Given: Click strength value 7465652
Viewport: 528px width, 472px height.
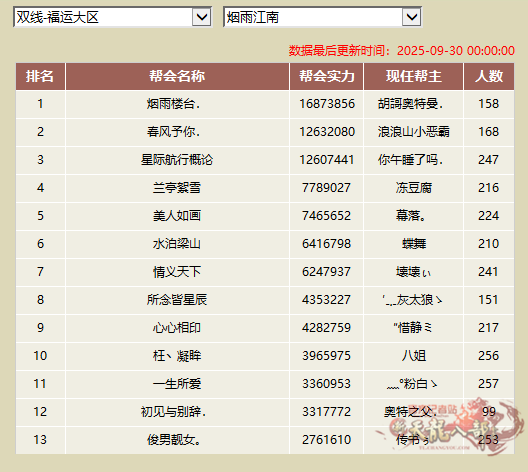Looking at the screenshot, I should tap(326, 215).
